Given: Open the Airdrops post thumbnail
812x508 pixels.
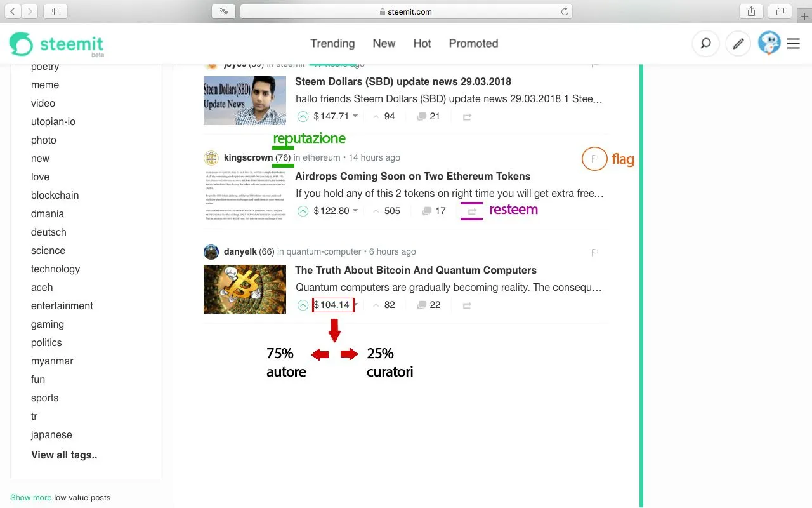Looking at the screenshot, I should click(245, 195).
